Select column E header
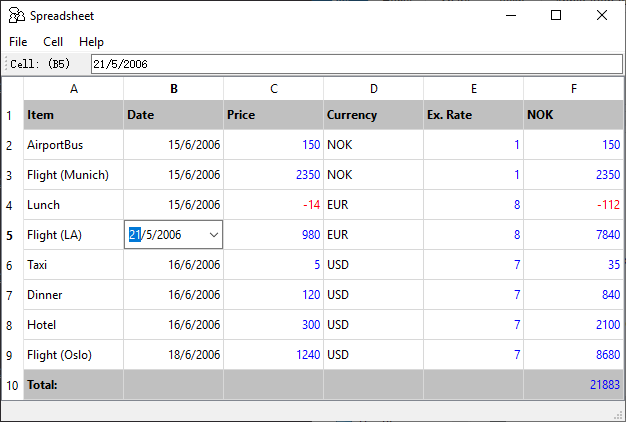The image size is (626, 422). click(x=473, y=88)
